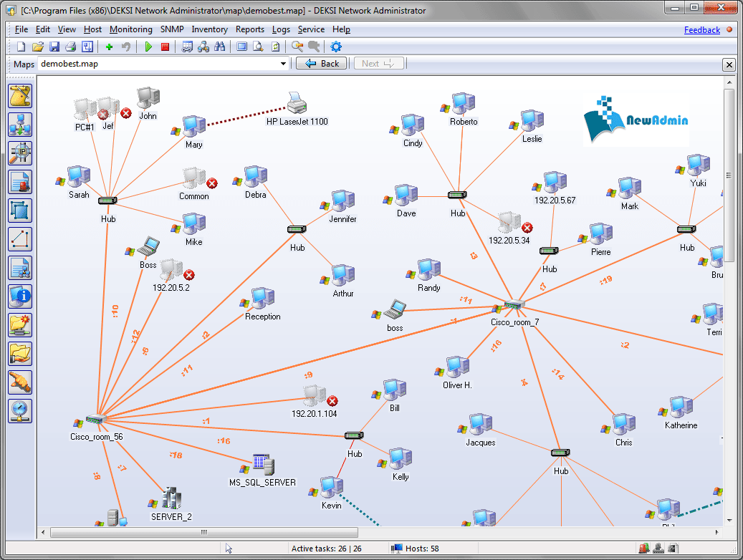Click the horizontal scrollbar thumb
The image size is (743, 560).
[203, 533]
